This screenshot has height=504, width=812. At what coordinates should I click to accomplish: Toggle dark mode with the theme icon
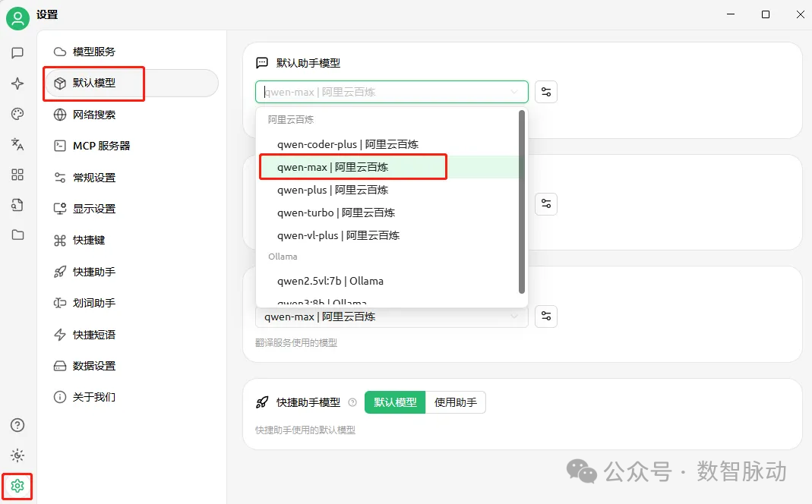point(17,455)
